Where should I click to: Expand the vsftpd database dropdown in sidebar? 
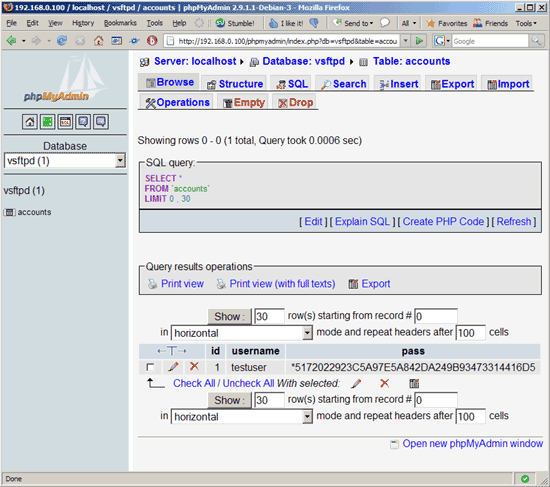(120, 161)
